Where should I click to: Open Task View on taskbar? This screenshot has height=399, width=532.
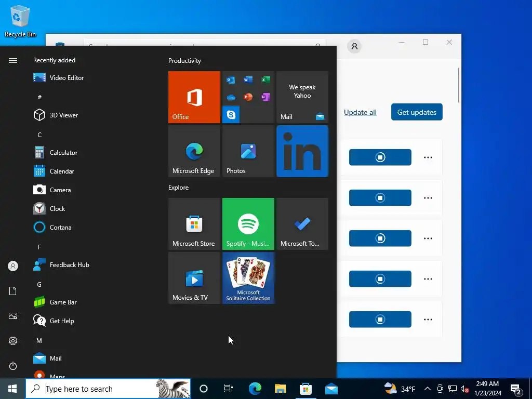coord(229,389)
